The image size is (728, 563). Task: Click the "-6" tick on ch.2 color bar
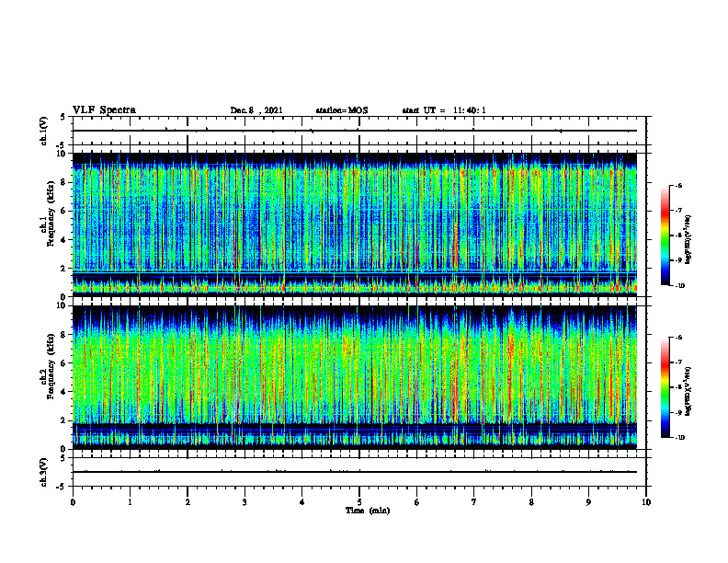pyautogui.click(x=678, y=338)
